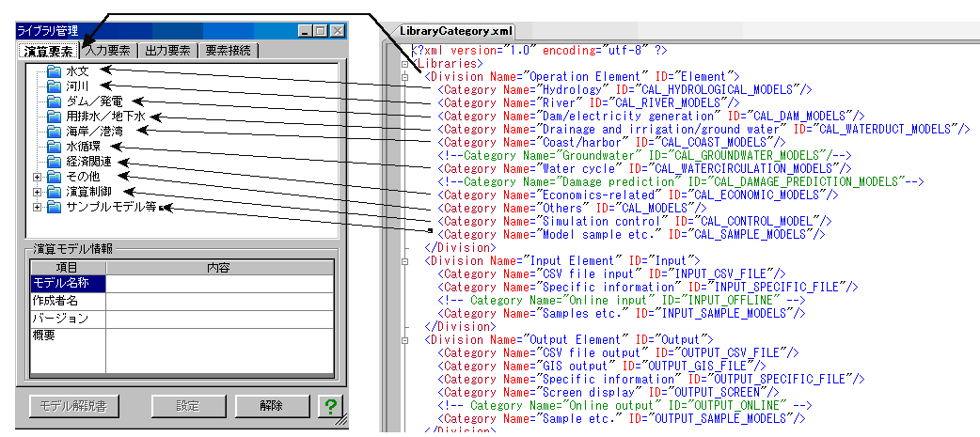Click the 河川 folder icon
Image resolution: width=980 pixels, height=437 pixels.
coord(54,86)
